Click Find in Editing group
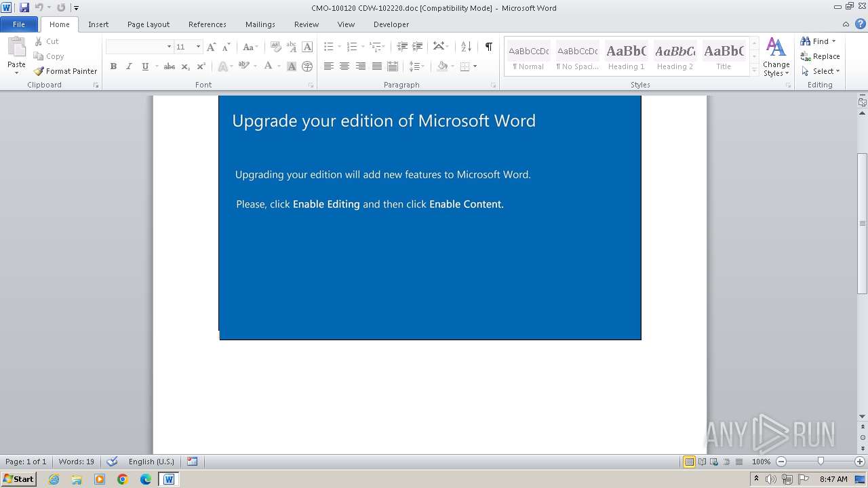 tap(818, 41)
